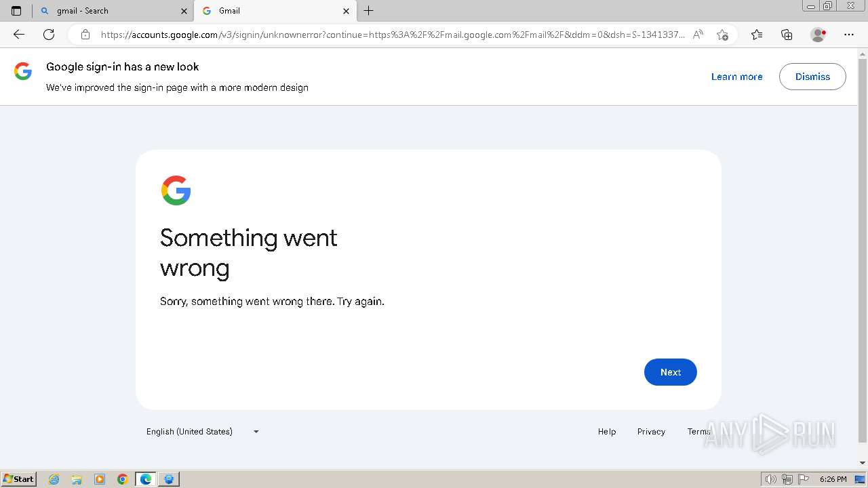Viewport: 868px width, 488px height.
Task: Open the Favorites list
Action: coord(757,35)
